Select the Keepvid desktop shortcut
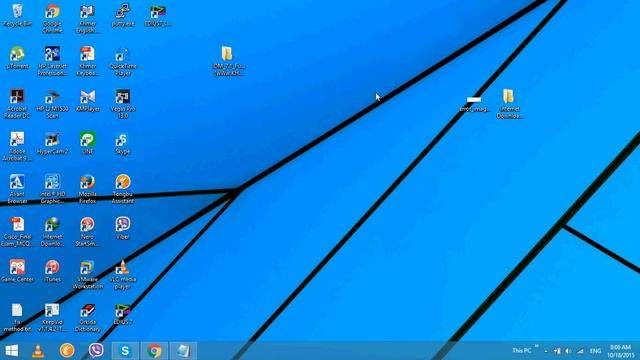This screenshot has height=360, width=640. point(52,316)
